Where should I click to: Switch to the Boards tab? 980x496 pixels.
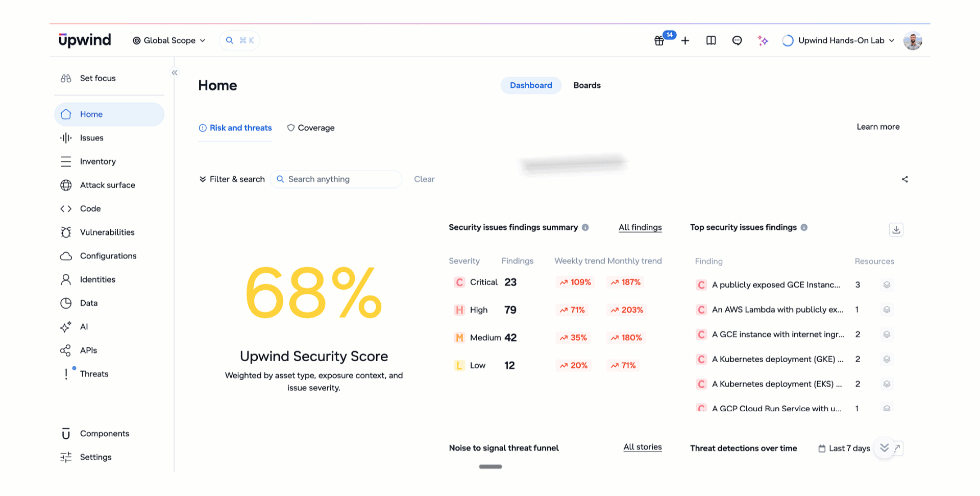(x=587, y=85)
